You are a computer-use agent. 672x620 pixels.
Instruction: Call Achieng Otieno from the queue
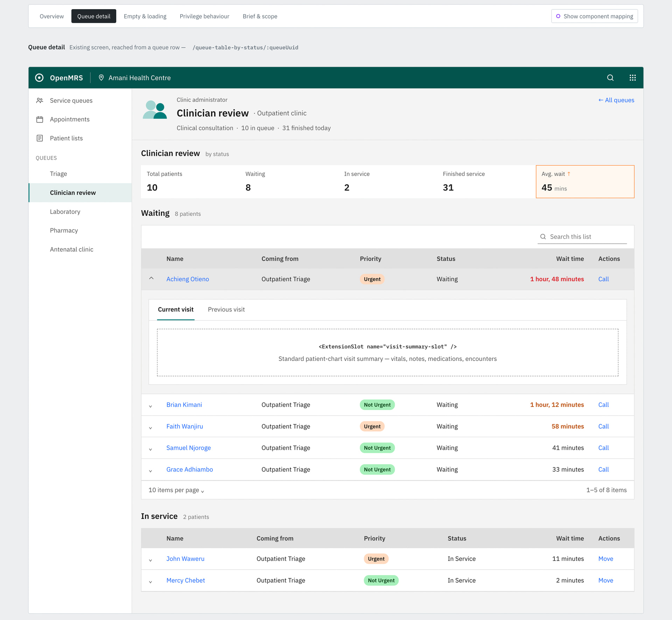[x=603, y=279]
